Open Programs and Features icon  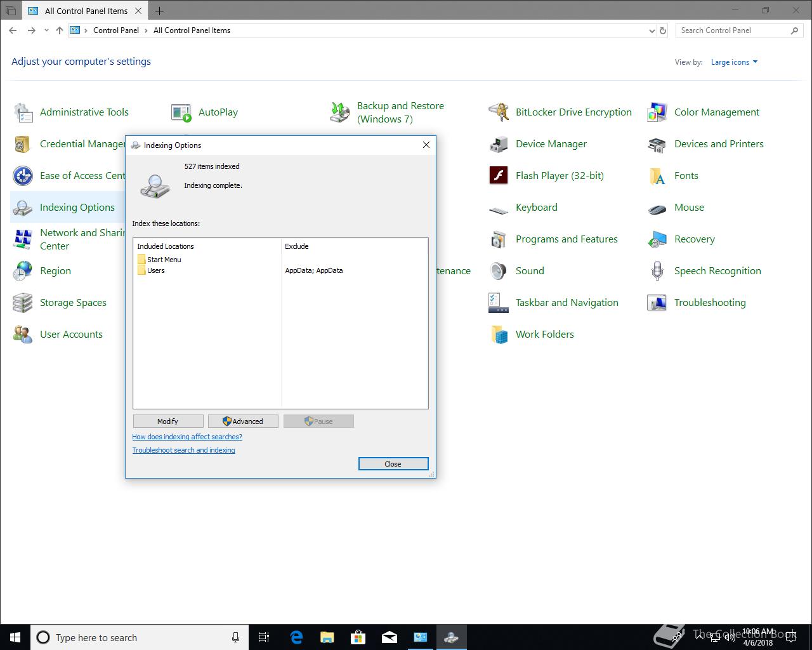click(499, 239)
